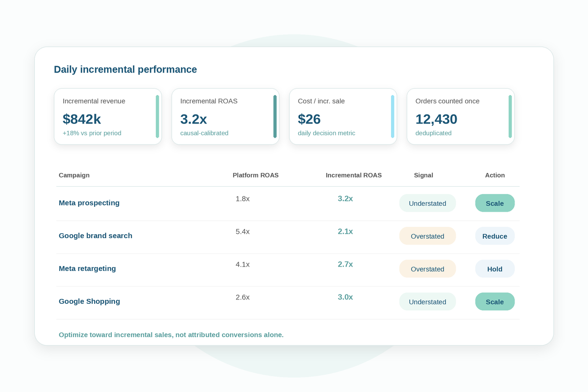Click the $842k revenue figure
588x392 pixels.
click(x=82, y=119)
